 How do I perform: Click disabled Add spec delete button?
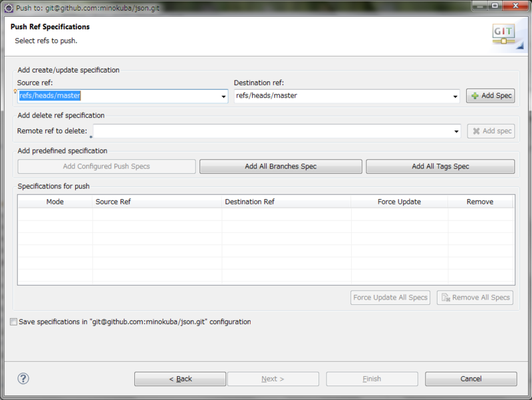(491, 131)
